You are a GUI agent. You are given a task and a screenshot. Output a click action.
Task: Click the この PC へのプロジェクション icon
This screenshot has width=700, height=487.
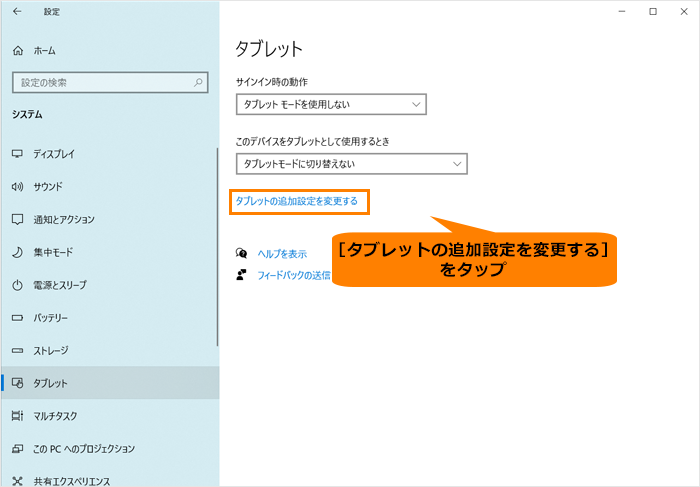[17, 448]
